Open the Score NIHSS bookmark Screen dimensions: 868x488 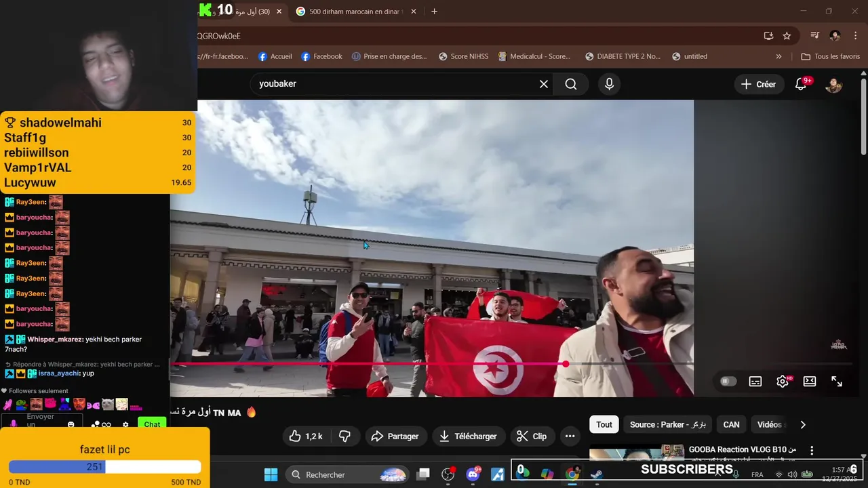point(463,57)
